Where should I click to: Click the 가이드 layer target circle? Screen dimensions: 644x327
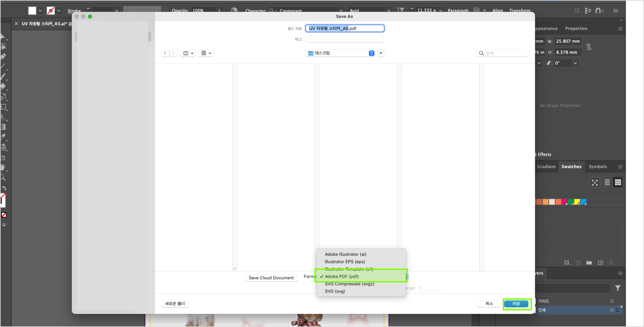point(612,301)
